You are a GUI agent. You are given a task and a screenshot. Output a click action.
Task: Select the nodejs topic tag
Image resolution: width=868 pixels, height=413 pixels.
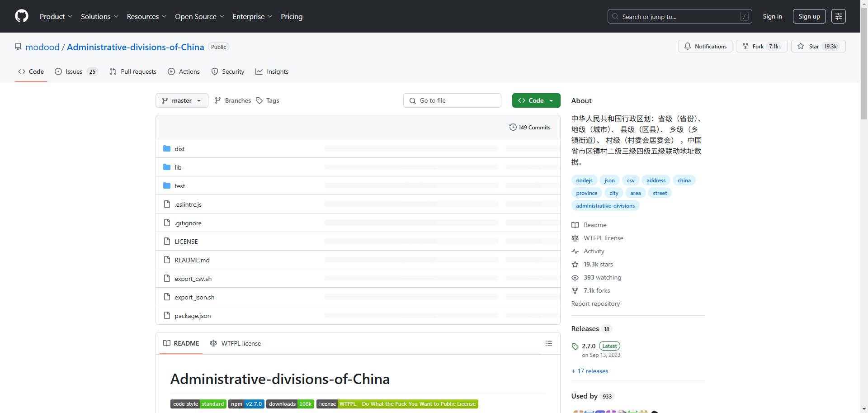click(584, 180)
